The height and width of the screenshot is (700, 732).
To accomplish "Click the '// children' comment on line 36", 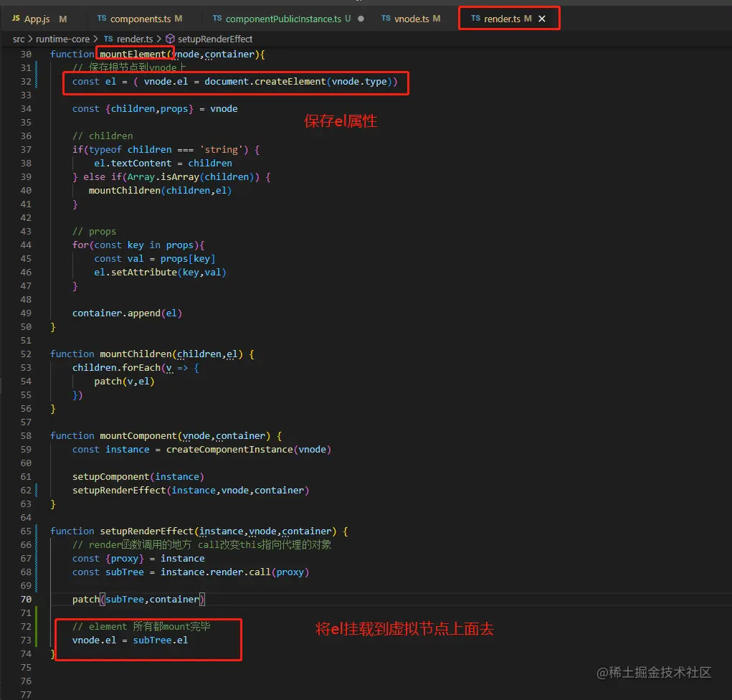I will (x=103, y=136).
